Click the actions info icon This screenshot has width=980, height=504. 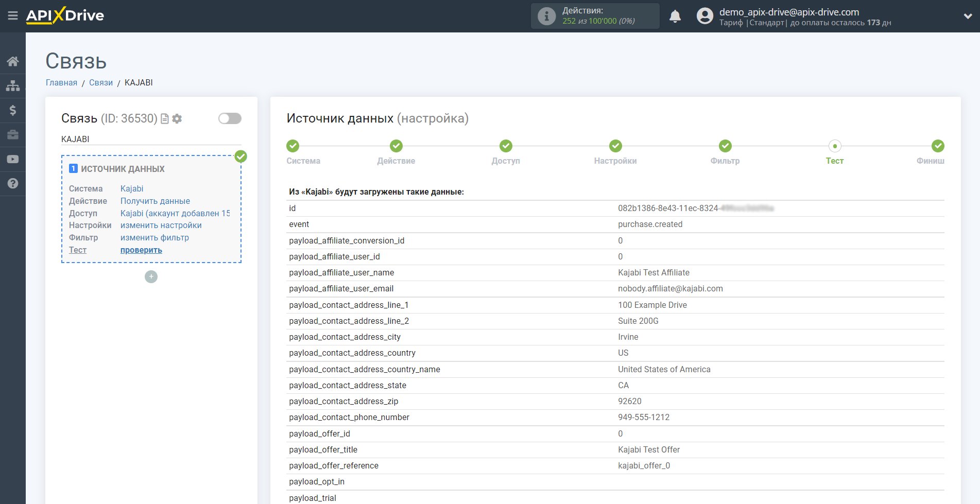pos(546,16)
